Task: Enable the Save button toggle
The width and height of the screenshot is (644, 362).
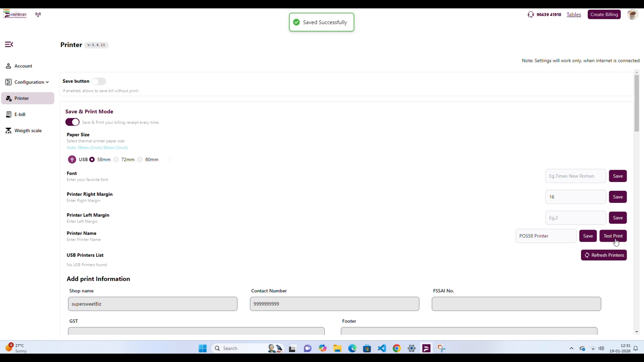Action: pyautogui.click(x=99, y=81)
